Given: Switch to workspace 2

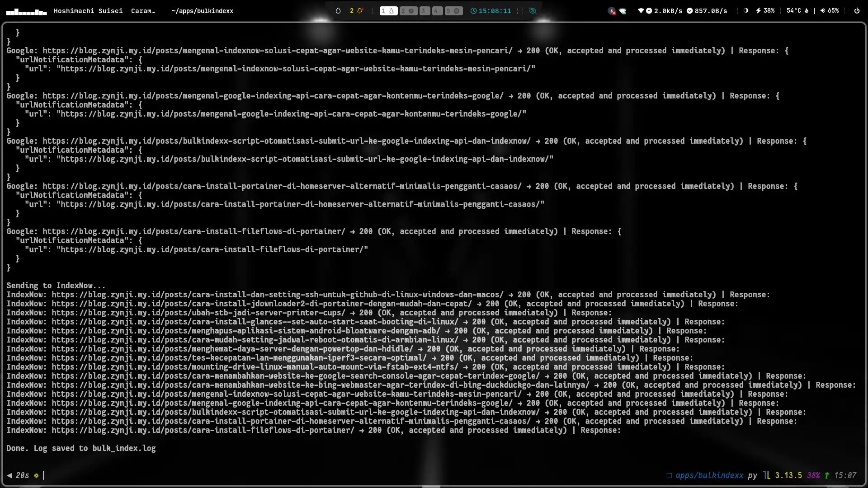Looking at the screenshot, I should [408, 10].
